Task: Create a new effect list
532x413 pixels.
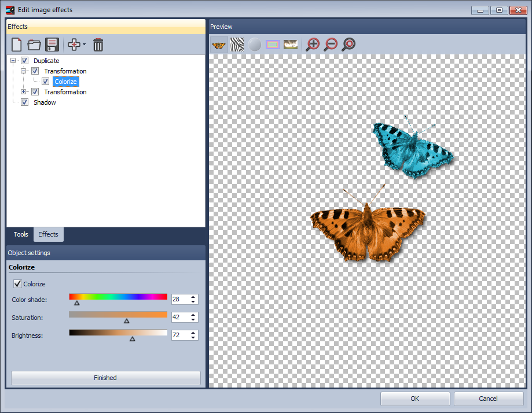Action: click(16, 45)
